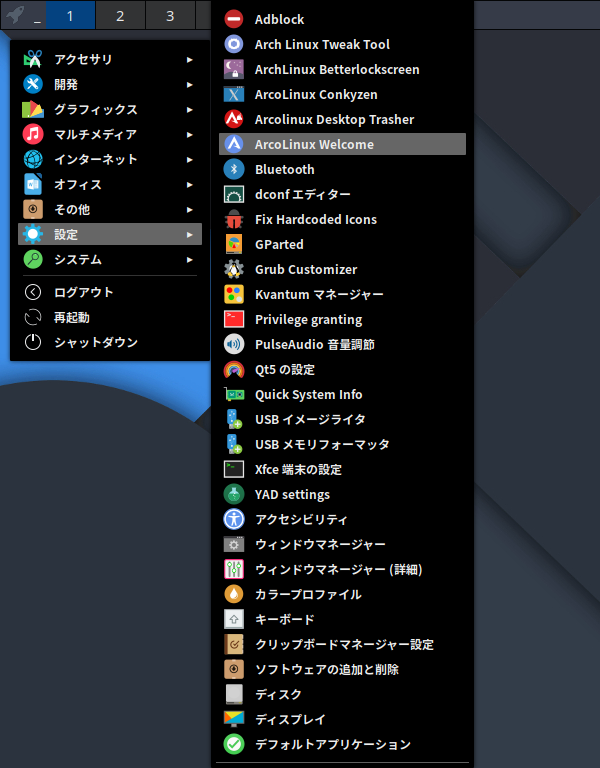Choose シャットダウン to power off
The image size is (600, 768).
[110, 342]
